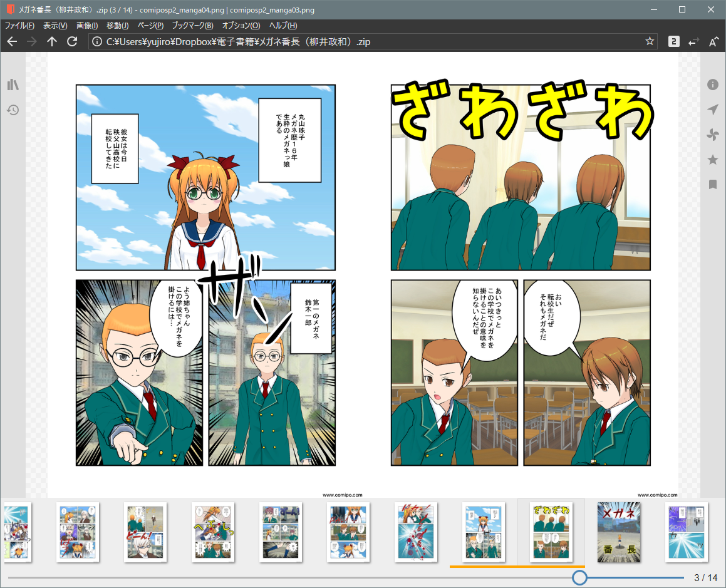Image resolution: width=726 pixels, height=588 pixels.
Task: Open the stretch/auto size A icon
Action: tap(713, 42)
